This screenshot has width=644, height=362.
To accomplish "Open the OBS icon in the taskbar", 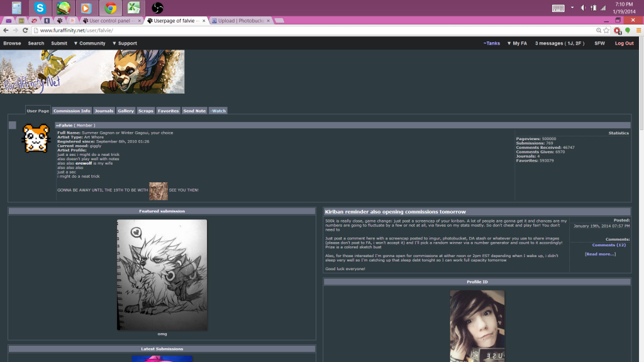I will tap(157, 8).
